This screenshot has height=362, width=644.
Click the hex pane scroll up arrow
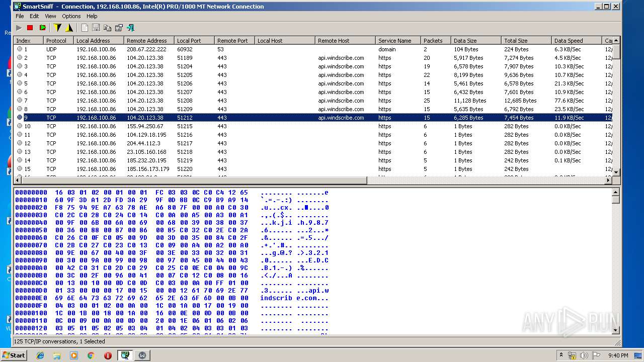[616, 193]
